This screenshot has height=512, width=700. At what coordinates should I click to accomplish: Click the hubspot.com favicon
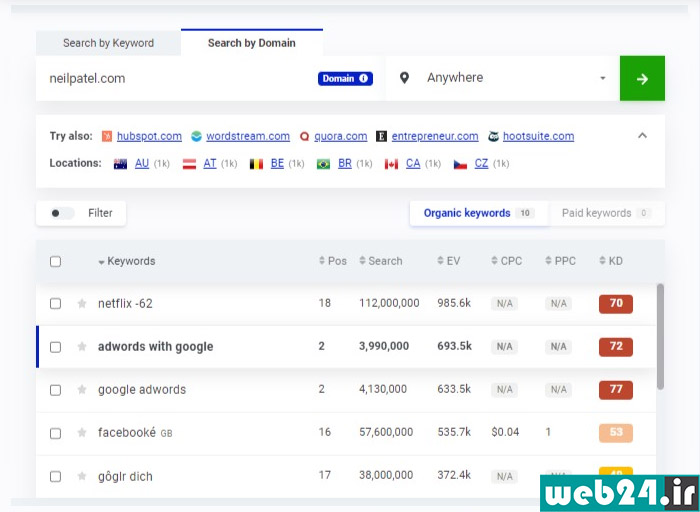pos(107,136)
